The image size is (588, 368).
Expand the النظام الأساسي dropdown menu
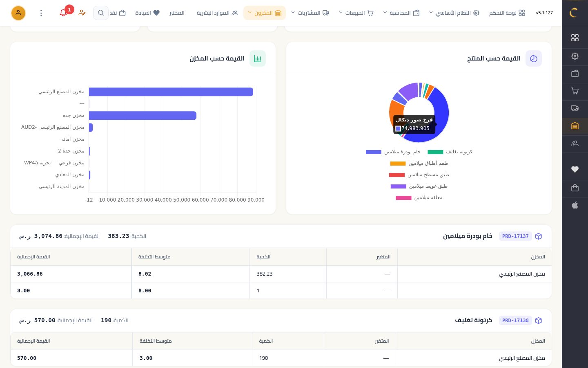tap(454, 13)
